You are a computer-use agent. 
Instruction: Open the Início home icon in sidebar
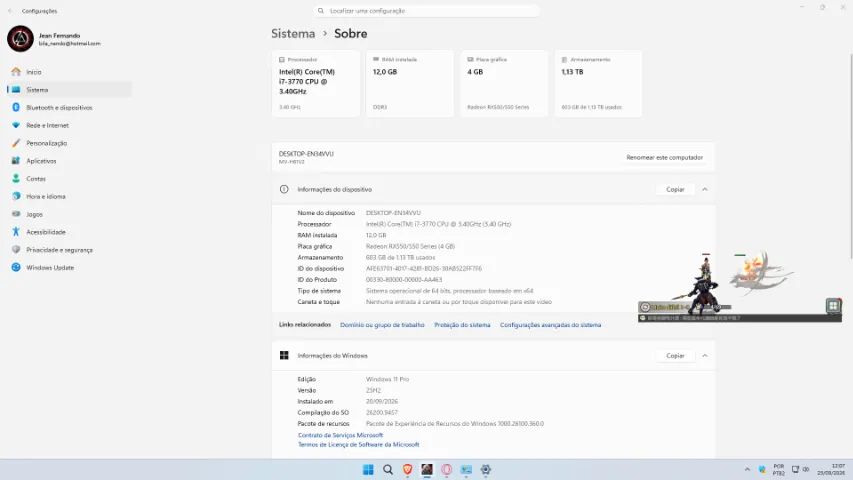point(16,72)
